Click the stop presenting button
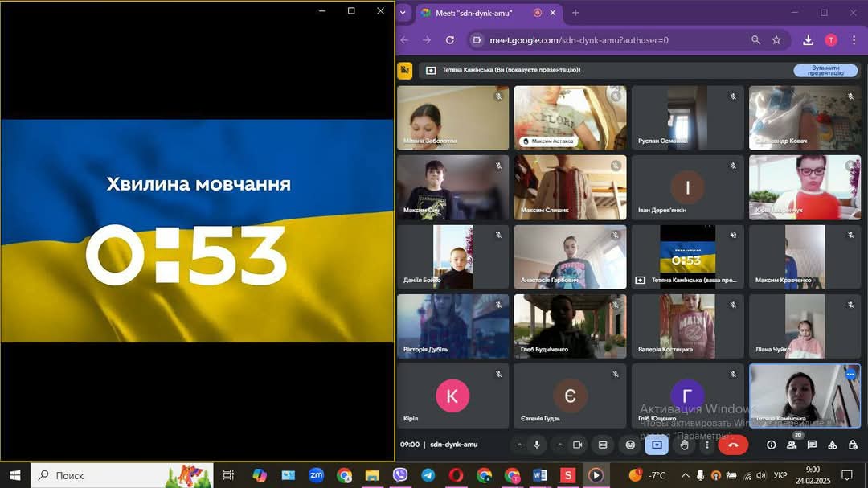868x488 pixels. point(825,71)
